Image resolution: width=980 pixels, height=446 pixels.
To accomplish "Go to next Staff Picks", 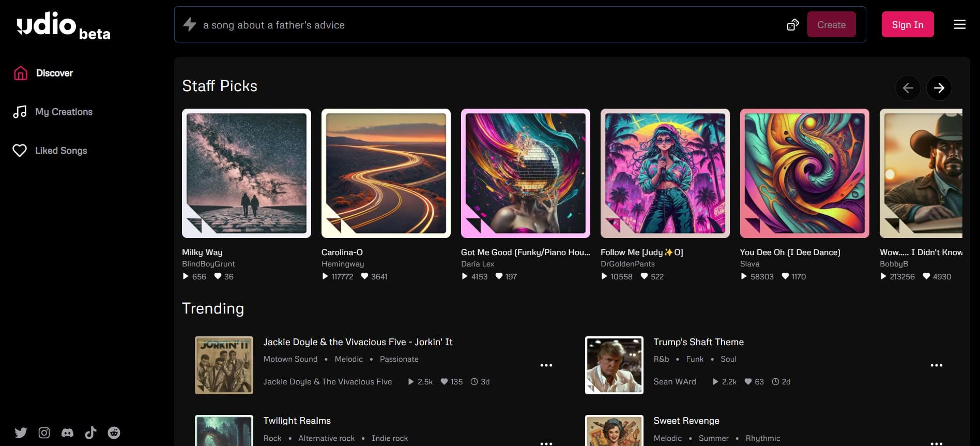I will (x=939, y=88).
